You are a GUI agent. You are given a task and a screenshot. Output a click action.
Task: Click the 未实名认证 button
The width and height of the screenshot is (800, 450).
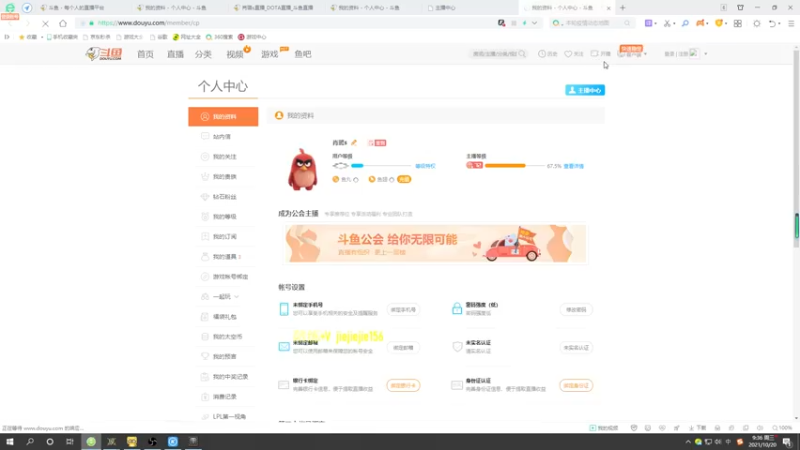576,347
